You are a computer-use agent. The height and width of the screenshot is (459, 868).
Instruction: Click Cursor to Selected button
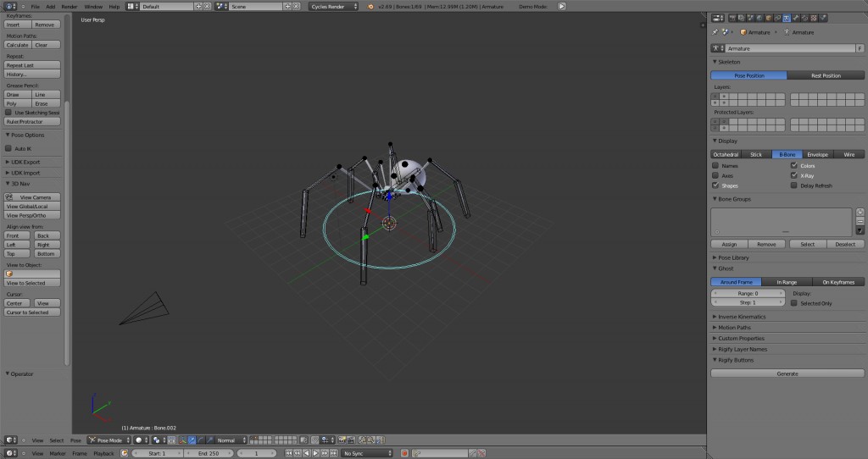tap(32, 312)
